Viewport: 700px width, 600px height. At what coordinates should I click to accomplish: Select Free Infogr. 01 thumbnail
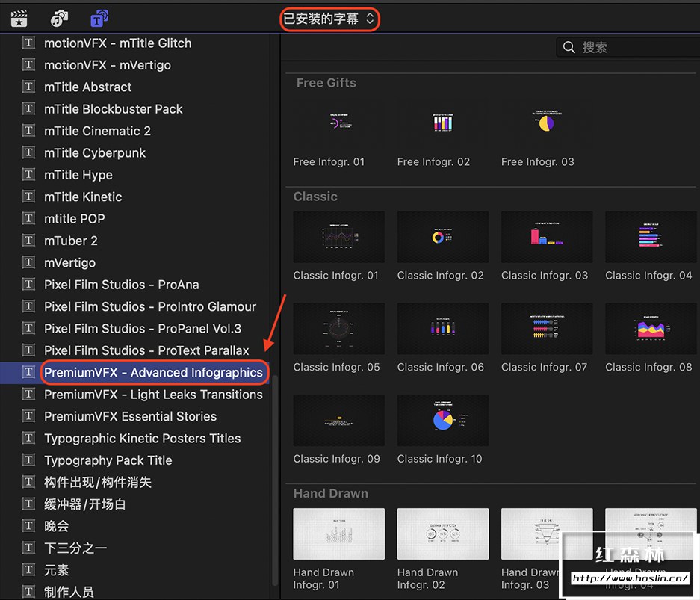[x=339, y=123]
